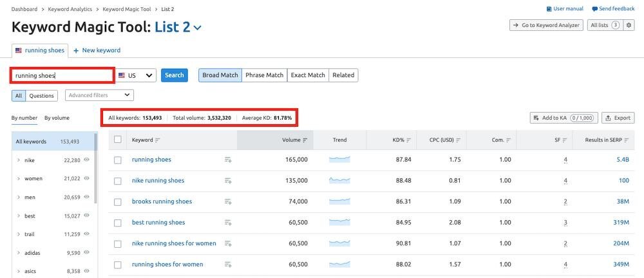Expand the asics keyword group

19,271
